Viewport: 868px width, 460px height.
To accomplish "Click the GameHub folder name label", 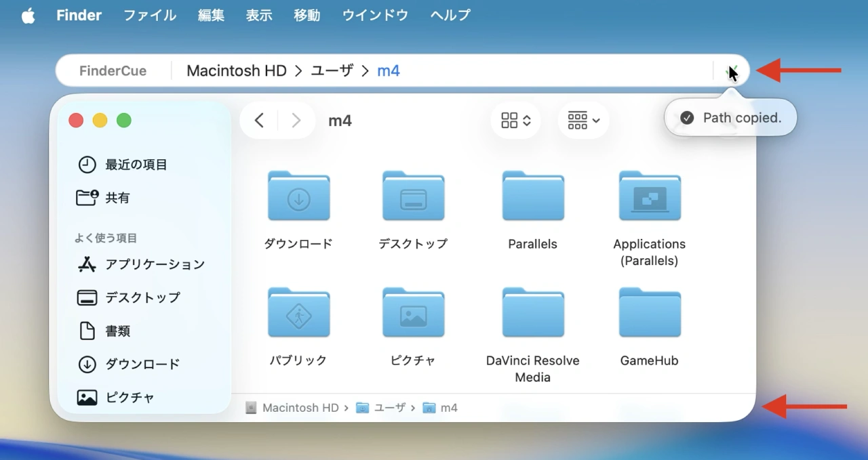I will coord(650,360).
